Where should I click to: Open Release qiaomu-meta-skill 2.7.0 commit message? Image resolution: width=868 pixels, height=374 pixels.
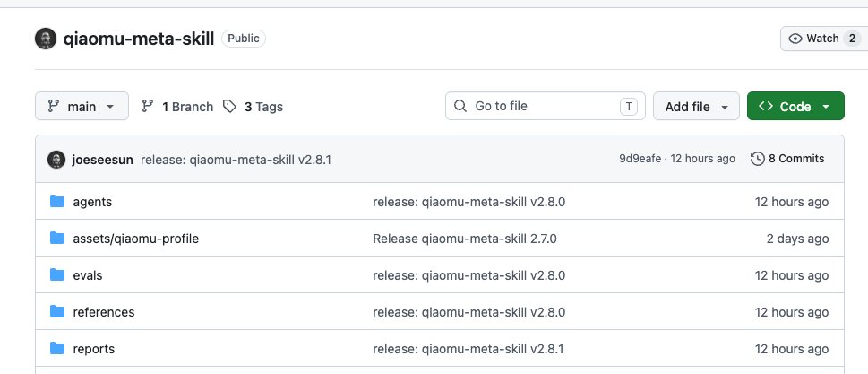(x=464, y=239)
